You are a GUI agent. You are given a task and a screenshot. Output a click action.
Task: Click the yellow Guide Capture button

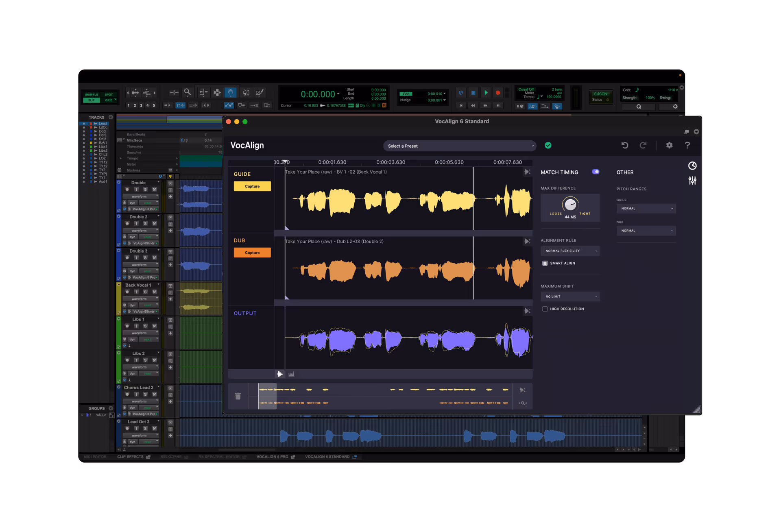pyautogui.click(x=252, y=186)
